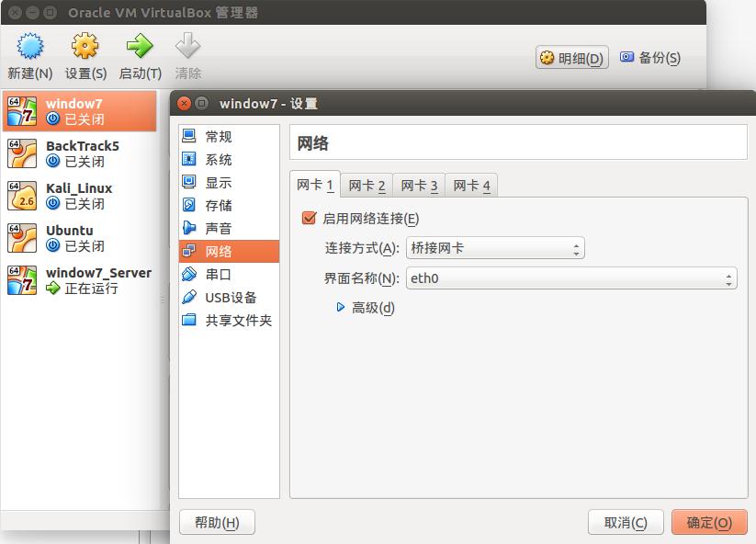Click the power-off state icon under window7
This screenshot has height=544, width=756.
[52, 119]
